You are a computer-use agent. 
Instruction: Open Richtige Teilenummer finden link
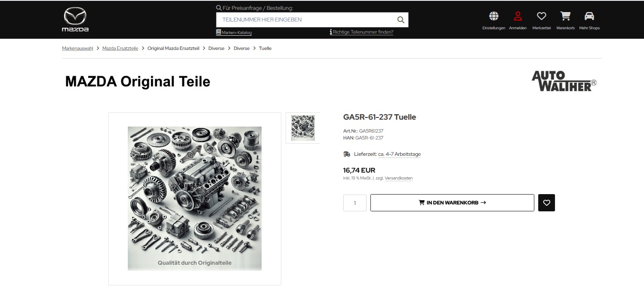point(361,32)
